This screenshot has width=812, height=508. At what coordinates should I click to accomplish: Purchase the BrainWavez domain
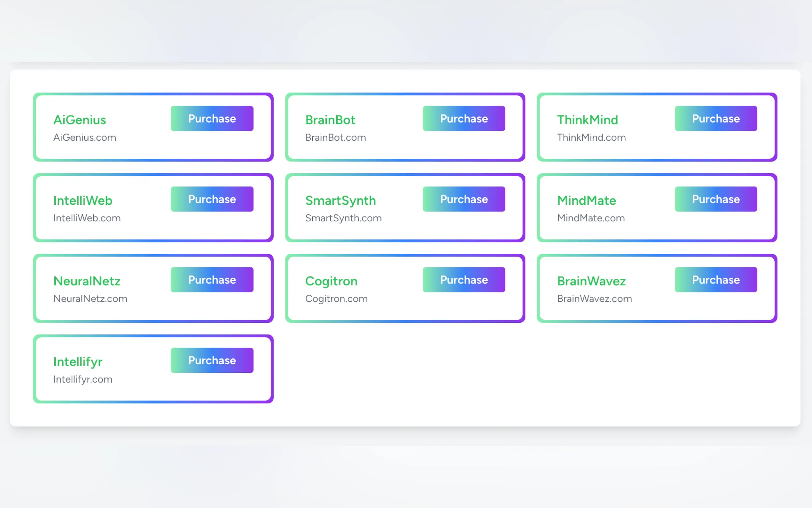coord(716,280)
